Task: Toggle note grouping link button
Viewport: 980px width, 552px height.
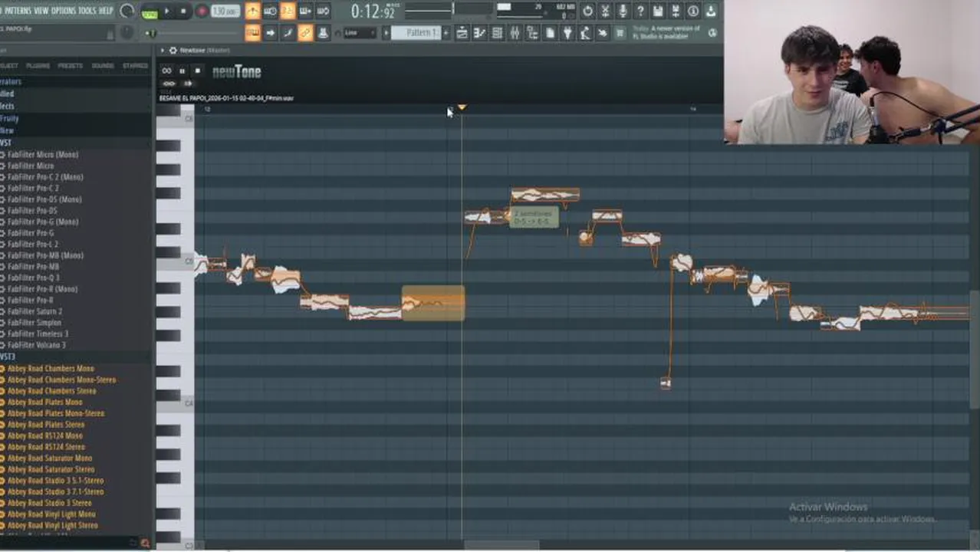Action: click(x=305, y=33)
